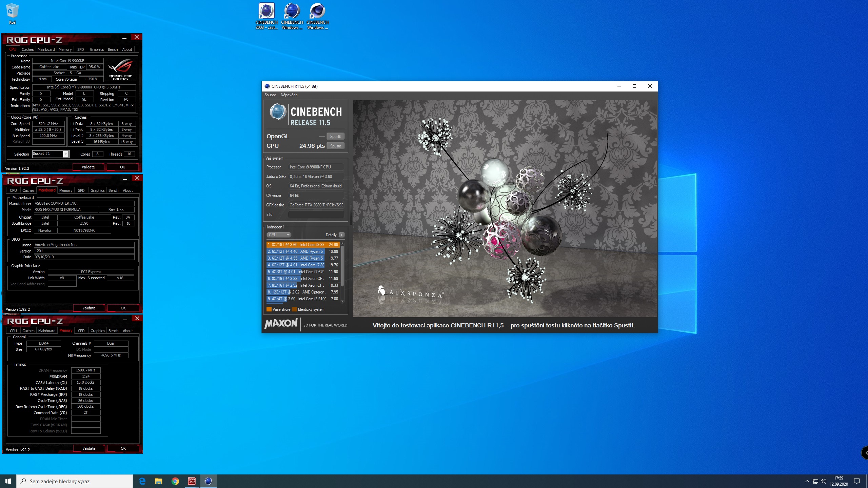The width and height of the screenshot is (868, 488).
Task: Click the ROG CPU-Z taskbar icon
Action: pos(192,481)
